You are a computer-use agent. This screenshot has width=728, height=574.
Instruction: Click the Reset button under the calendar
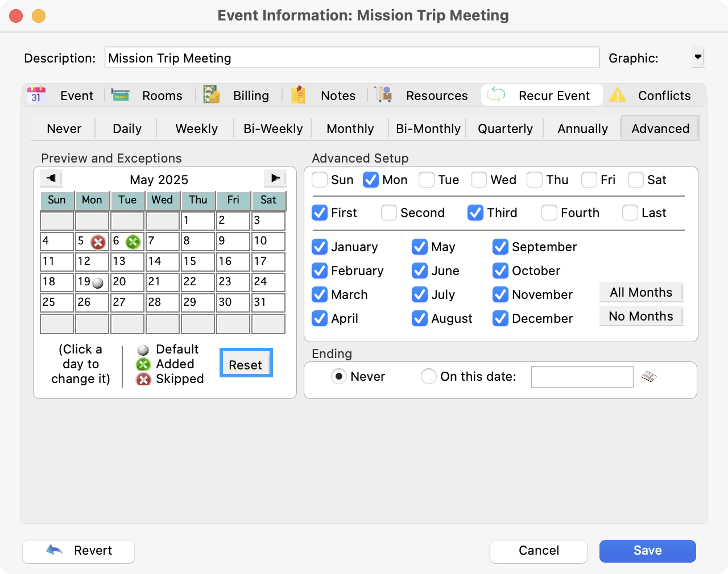(246, 365)
